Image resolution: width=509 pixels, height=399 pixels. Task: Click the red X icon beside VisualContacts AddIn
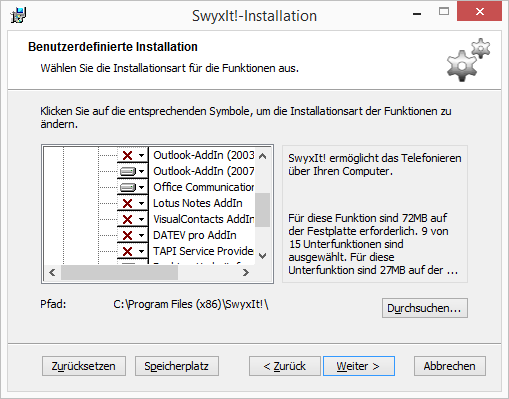coord(127,219)
